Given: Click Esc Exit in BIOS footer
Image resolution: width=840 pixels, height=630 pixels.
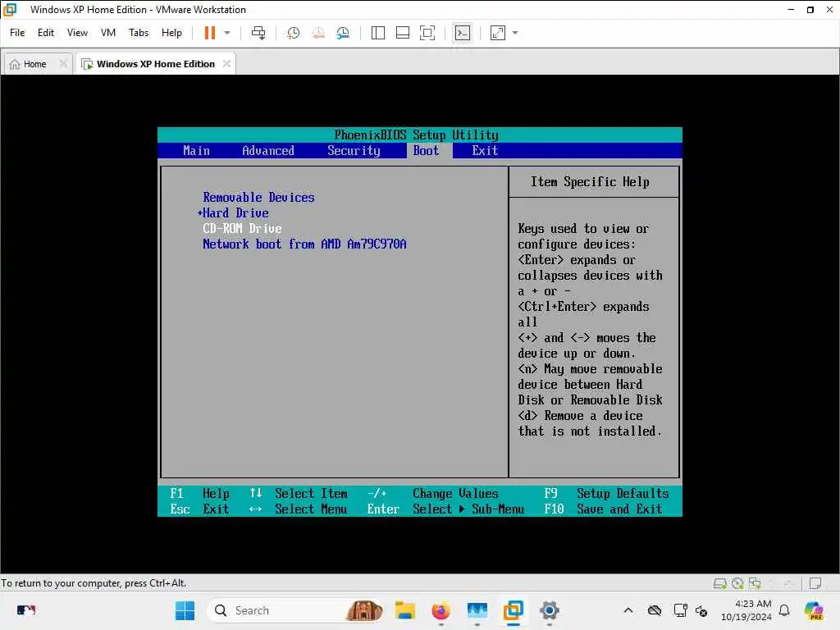Looking at the screenshot, I should click(200, 509).
